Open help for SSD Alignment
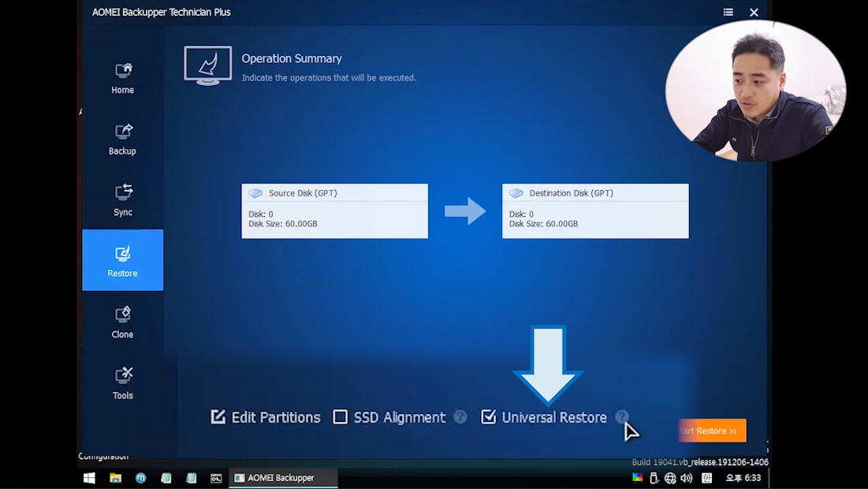This screenshot has width=868, height=489. pyautogui.click(x=460, y=416)
